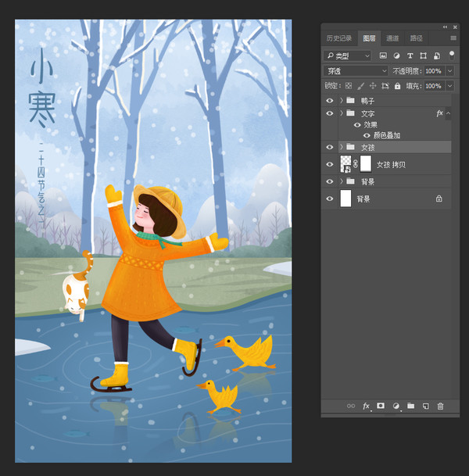This screenshot has height=476, width=469.
Task: Collapse effects list on 文字 group
Action: [448, 113]
